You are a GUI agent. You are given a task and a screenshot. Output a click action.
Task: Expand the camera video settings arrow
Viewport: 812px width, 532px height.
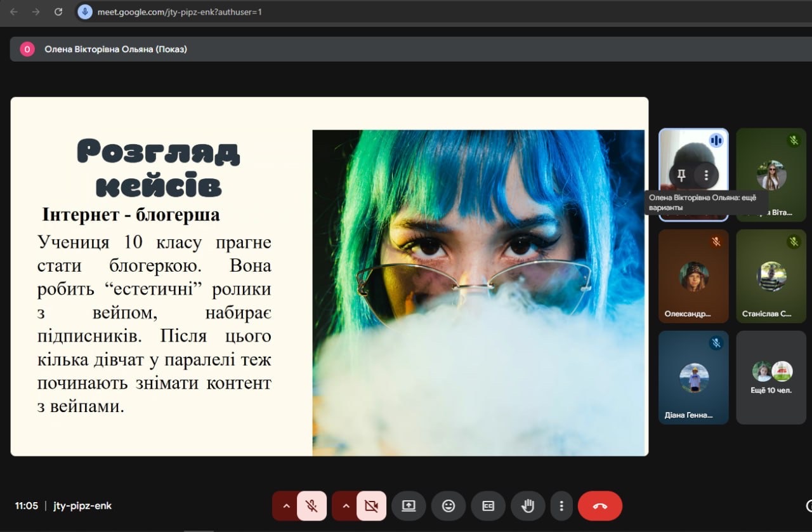tap(346, 506)
